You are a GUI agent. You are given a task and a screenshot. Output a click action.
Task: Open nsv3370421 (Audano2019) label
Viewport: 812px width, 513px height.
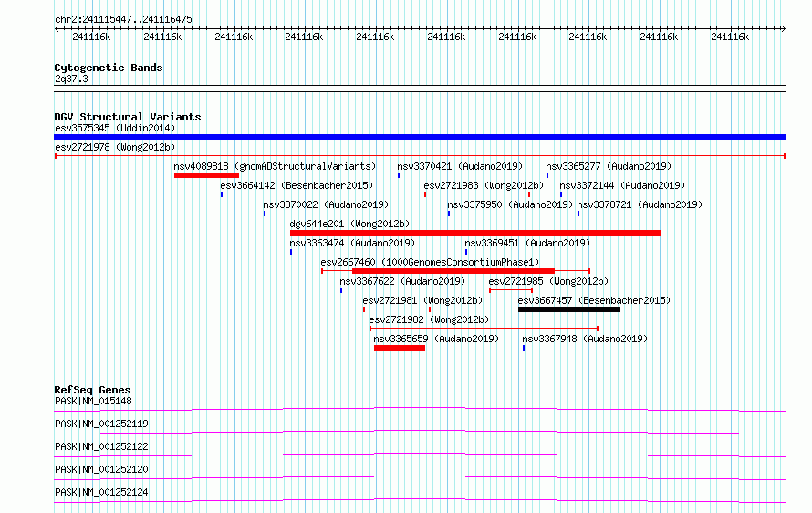(460, 166)
